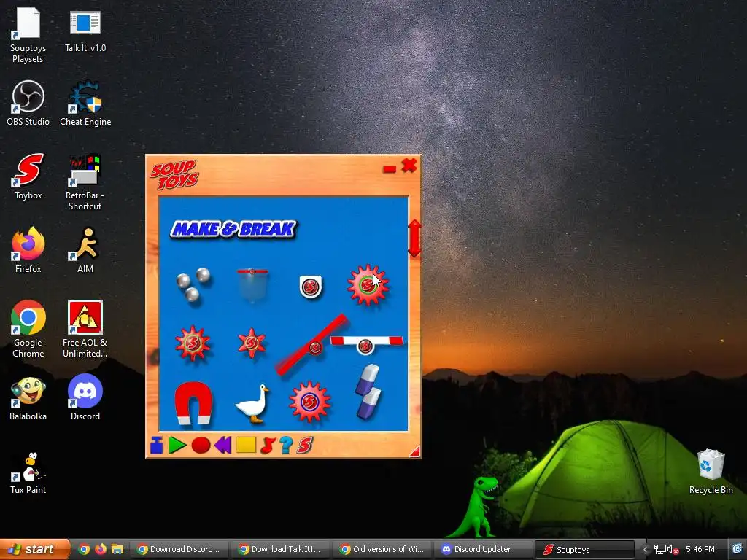
Task: Select the Toybox desktop shortcut
Action: pos(28,176)
